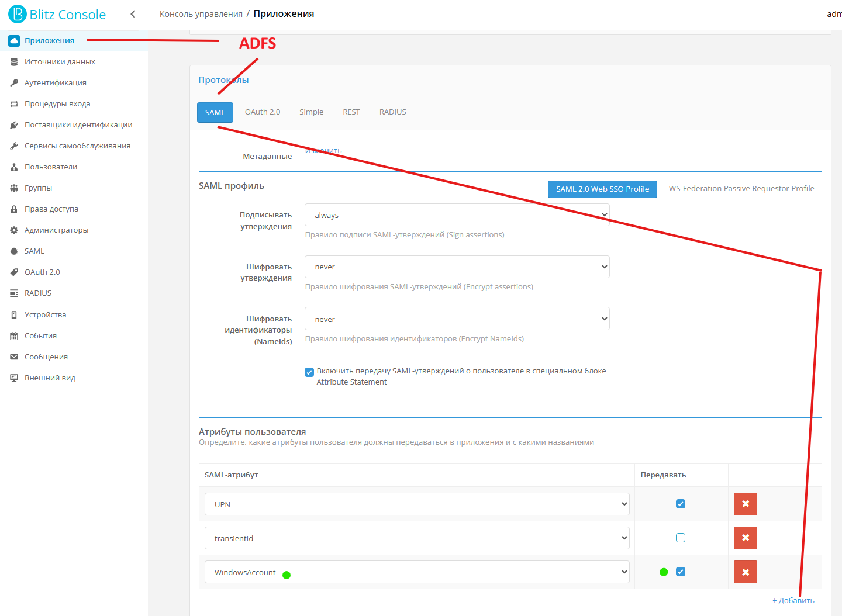Viewport: 842px width, 616px height.
Task: Uncheck Передавать for the UPN attribute
Action: [681, 504]
